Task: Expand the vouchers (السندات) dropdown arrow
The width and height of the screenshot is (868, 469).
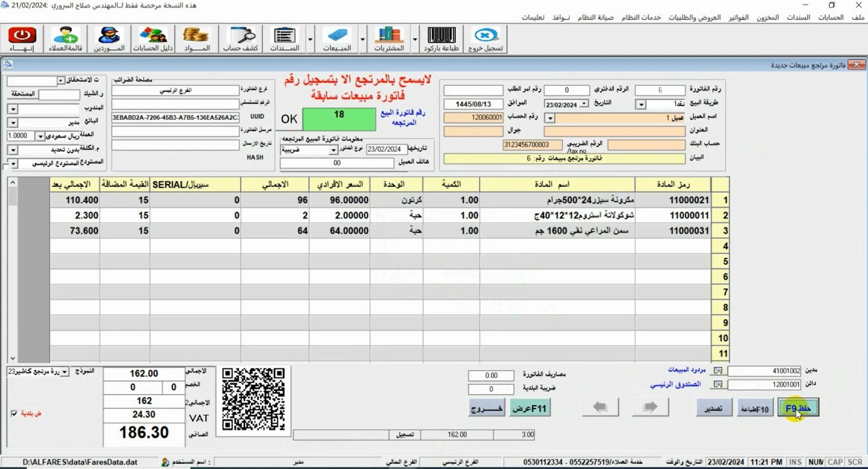Action: click(x=310, y=39)
